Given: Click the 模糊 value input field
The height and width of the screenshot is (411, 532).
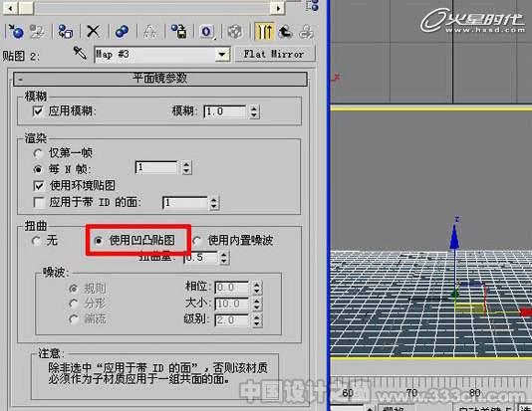Looking at the screenshot, I should click(224, 111).
